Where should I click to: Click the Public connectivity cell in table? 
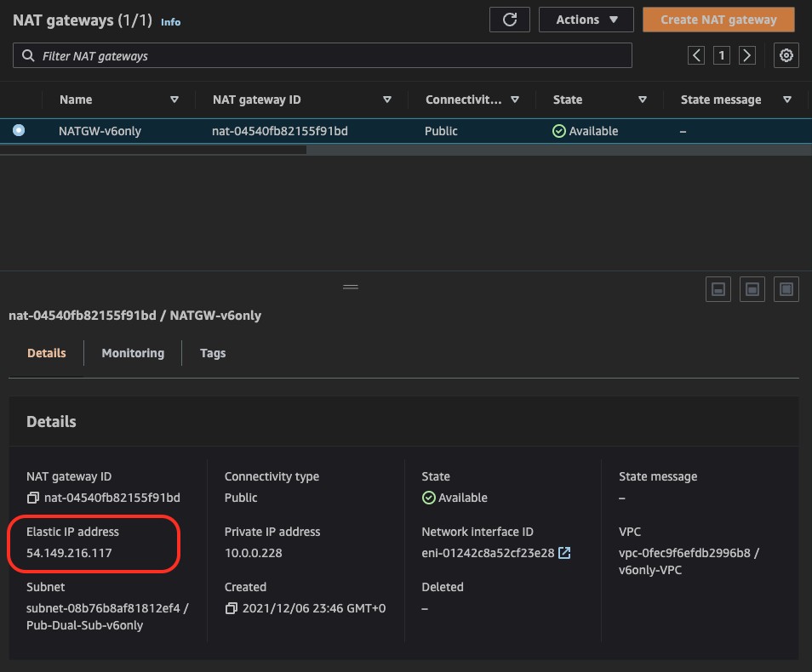tap(441, 131)
